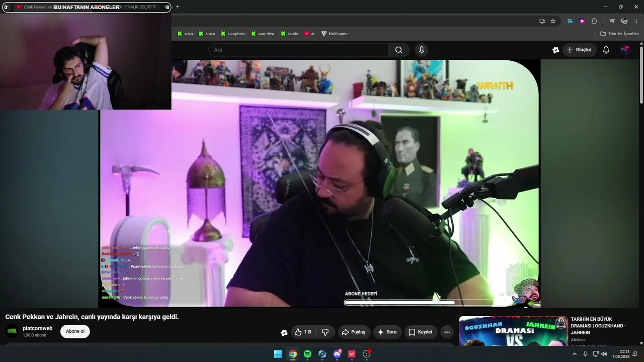Show hidden system tray icons

[575, 354]
